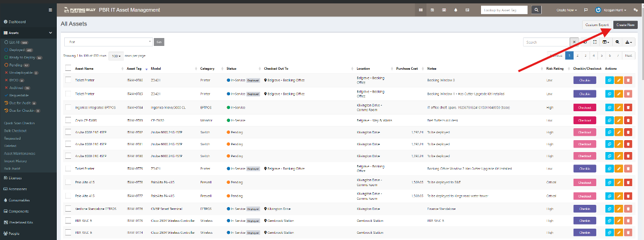Check the ITAM-0785 Ticket Printer row checkbox
The width and height of the screenshot is (644, 240).
68,94
